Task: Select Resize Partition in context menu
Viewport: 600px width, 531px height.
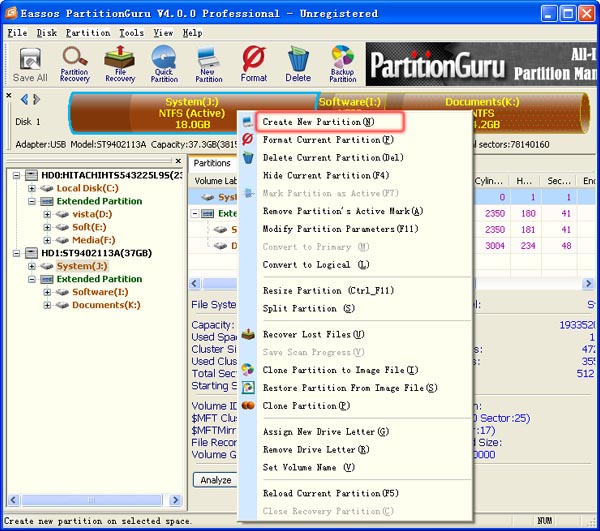Action: pos(316,291)
